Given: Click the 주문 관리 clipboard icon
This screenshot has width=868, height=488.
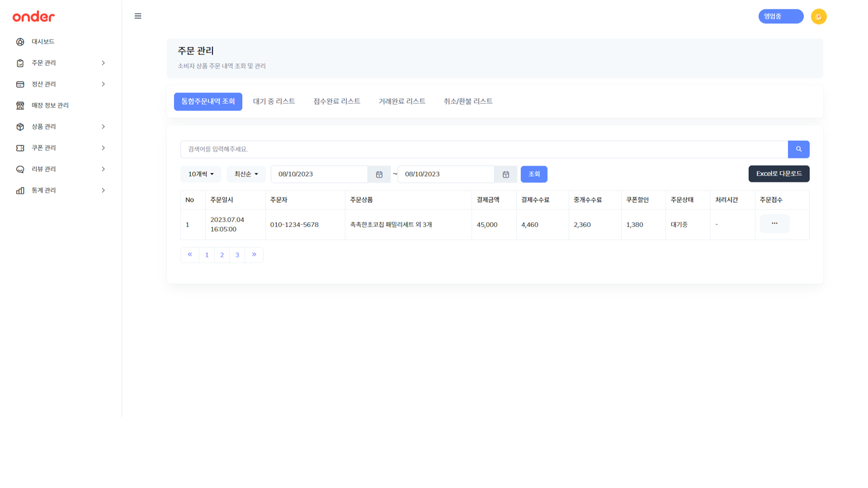Looking at the screenshot, I should pos(20,63).
